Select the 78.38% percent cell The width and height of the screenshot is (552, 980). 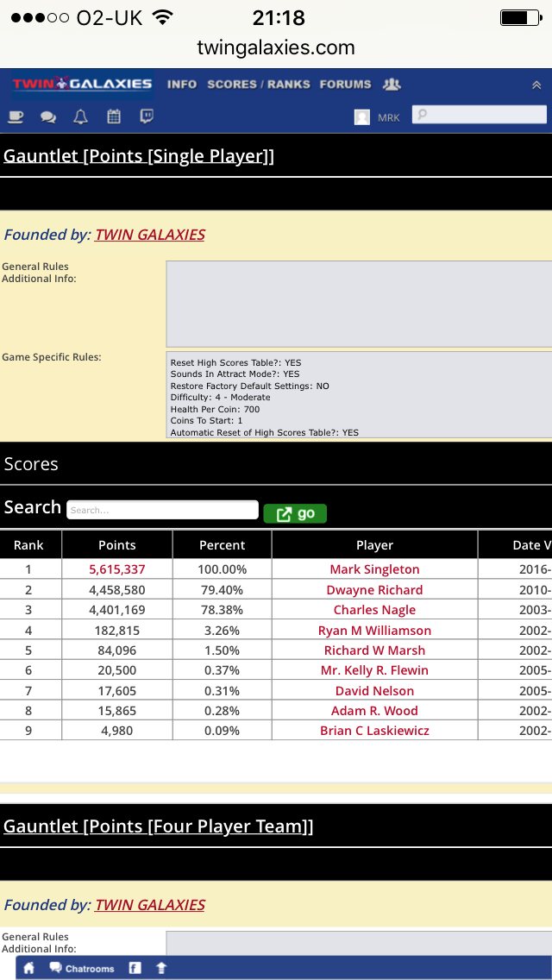click(222, 610)
